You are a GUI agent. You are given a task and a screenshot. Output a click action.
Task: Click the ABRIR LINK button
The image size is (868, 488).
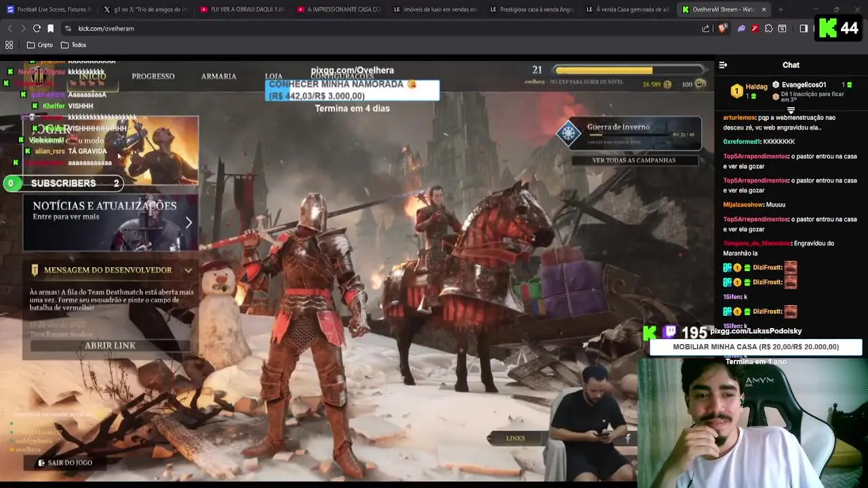point(110,346)
